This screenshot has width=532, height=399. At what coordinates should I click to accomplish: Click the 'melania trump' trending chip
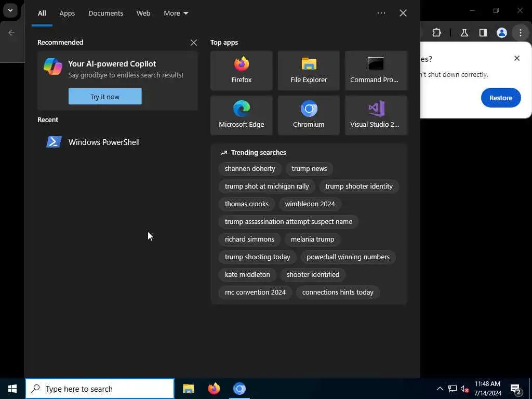312,239
